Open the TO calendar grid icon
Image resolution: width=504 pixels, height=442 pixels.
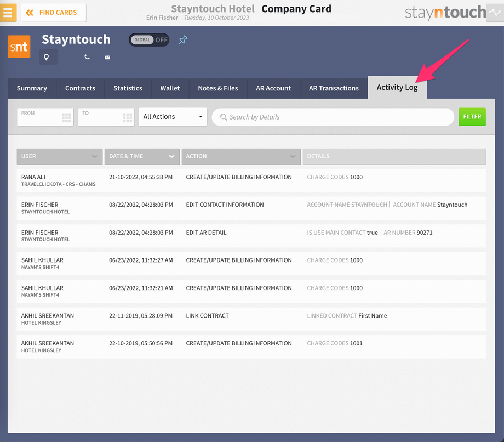tap(127, 118)
